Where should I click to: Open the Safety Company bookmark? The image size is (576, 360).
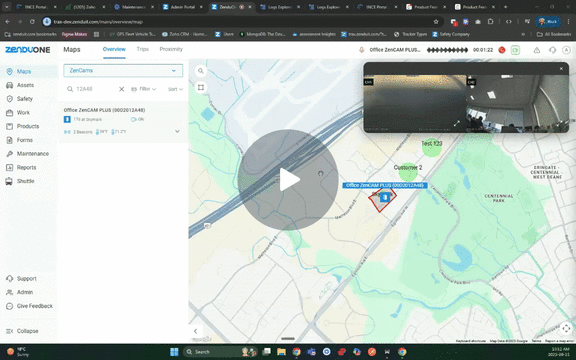(451, 34)
